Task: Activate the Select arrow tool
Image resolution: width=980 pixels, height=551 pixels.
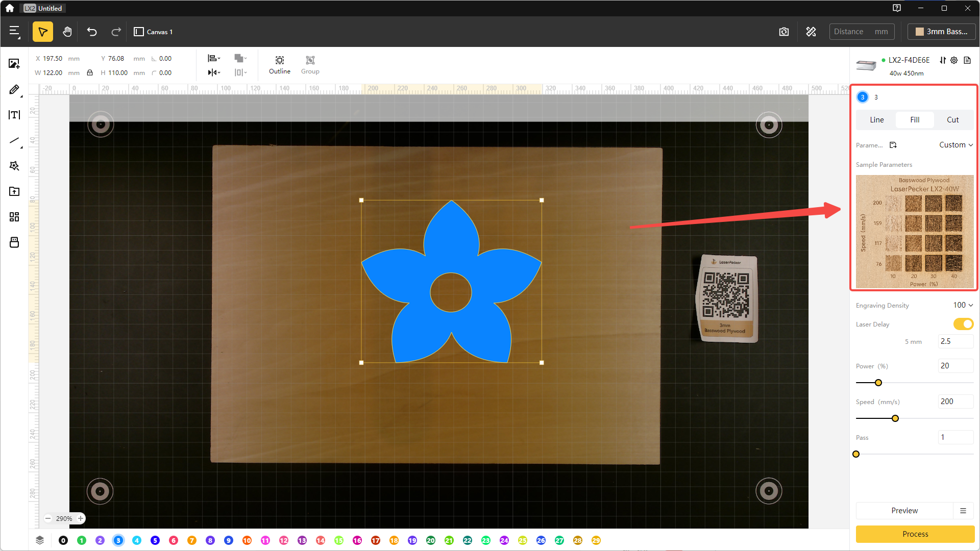Action: coord(43,32)
